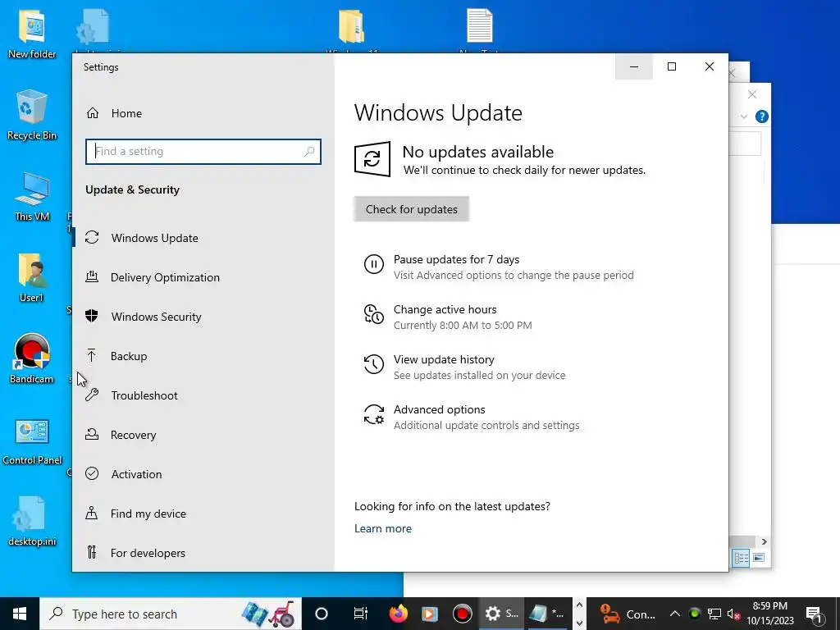Select the Bandicam desktop shortcut

(x=32, y=358)
